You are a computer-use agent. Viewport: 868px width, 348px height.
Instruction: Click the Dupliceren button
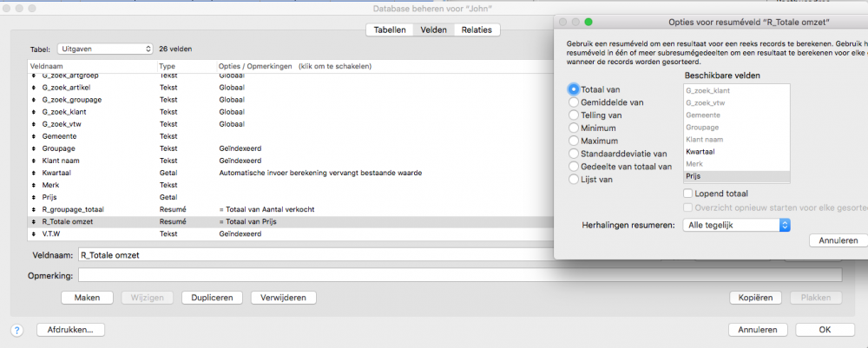click(x=212, y=298)
